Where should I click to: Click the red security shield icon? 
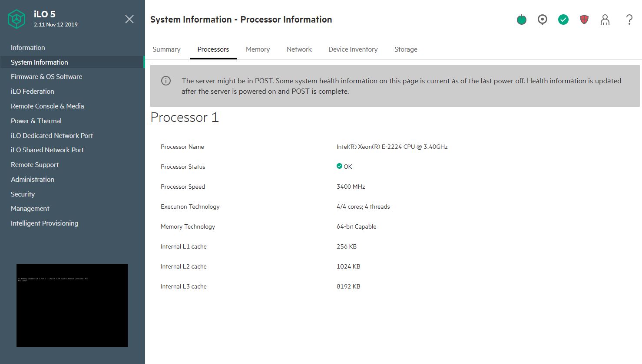(x=584, y=20)
